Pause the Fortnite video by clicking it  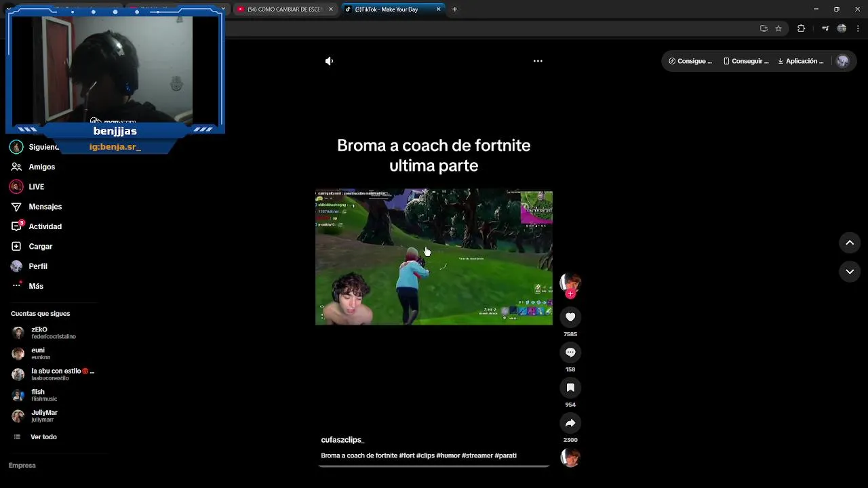(434, 257)
